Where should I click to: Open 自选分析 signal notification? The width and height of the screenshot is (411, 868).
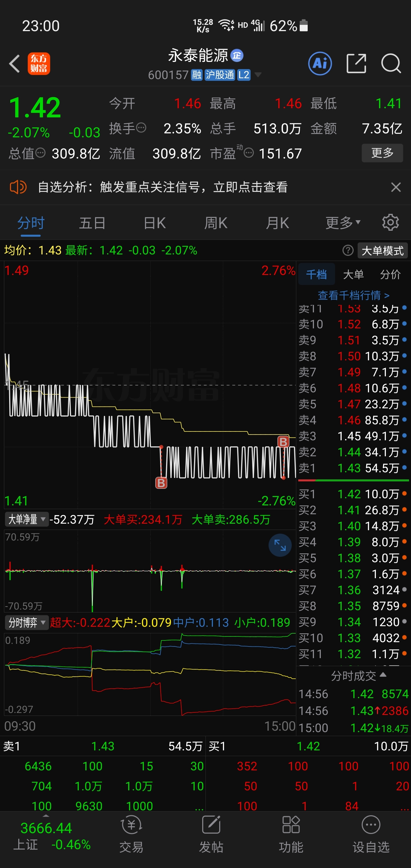pos(163,187)
